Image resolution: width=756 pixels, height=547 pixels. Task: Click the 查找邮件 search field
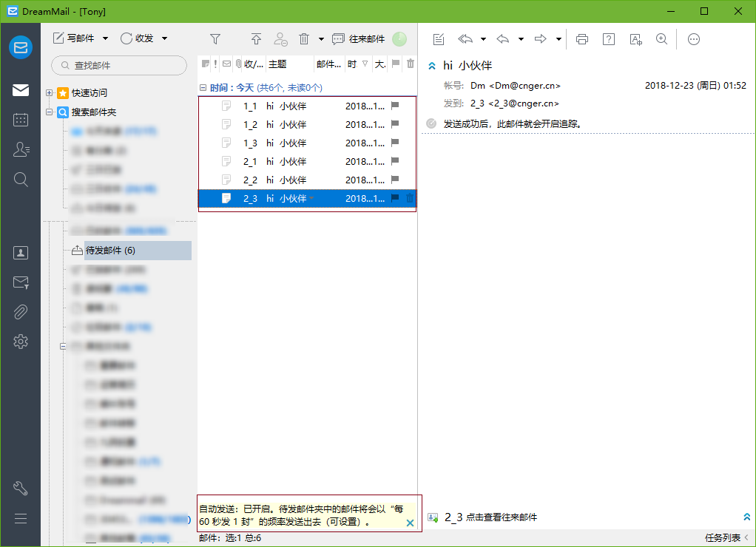click(x=119, y=65)
